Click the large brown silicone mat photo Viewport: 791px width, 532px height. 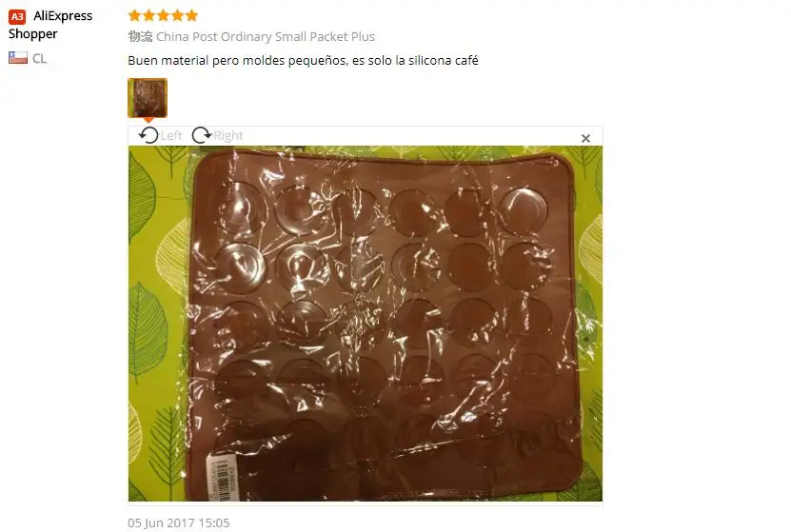pyautogui.click(x=366, y=324)
